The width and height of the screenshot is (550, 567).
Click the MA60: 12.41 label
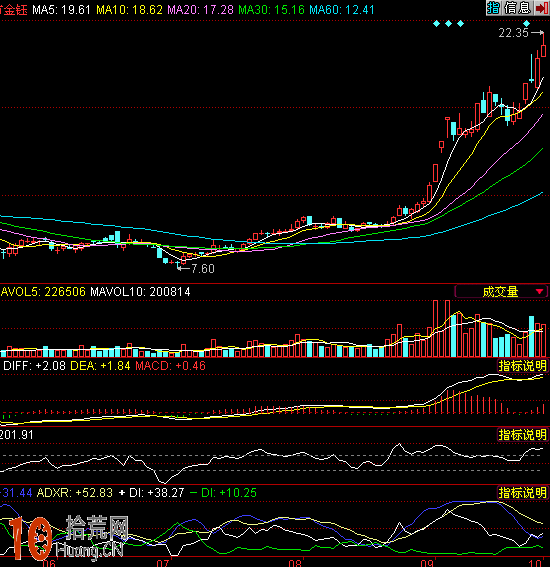(x=342, y=10)
